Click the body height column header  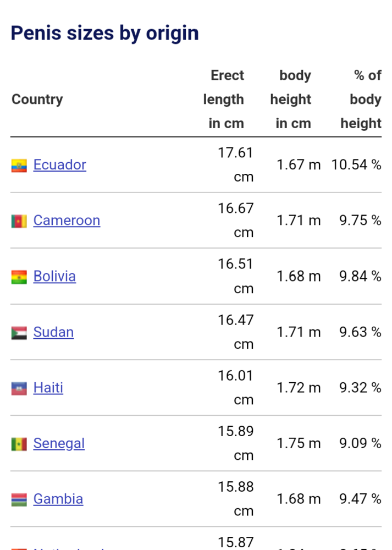pos(291,100)
